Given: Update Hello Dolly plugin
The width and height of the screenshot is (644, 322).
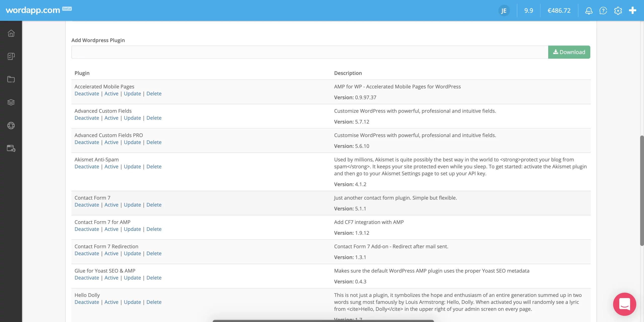Looking at the screenshot, I should 132,302.
